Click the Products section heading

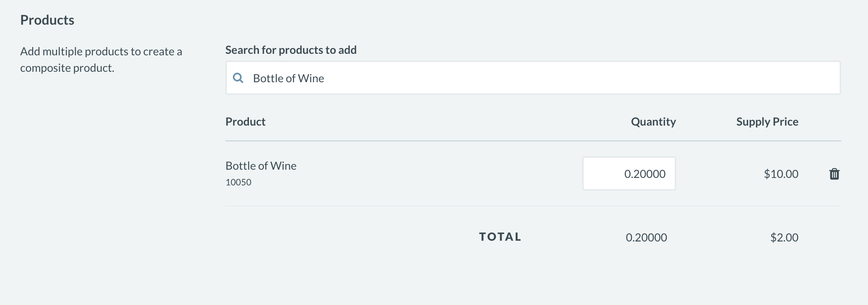click(47, 20)
